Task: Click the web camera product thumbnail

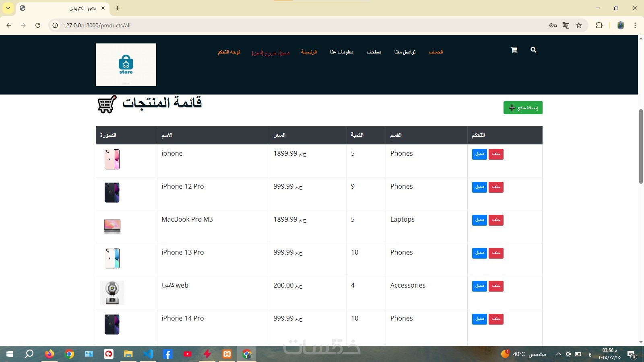Action: click(112, 293)
